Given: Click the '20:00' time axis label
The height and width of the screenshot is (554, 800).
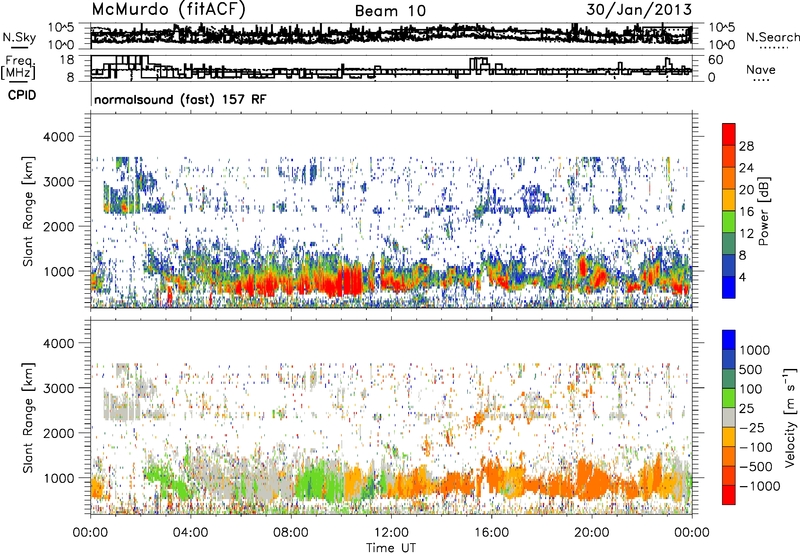Looking at the screenshot, I should click(591, 533).
